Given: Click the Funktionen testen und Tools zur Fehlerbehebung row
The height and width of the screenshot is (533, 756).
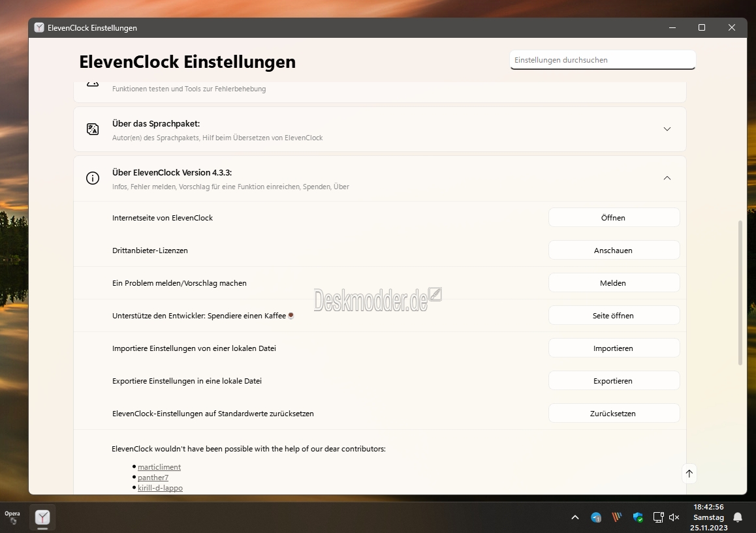Looking at the screenshot, I should (x=380, y=91).
